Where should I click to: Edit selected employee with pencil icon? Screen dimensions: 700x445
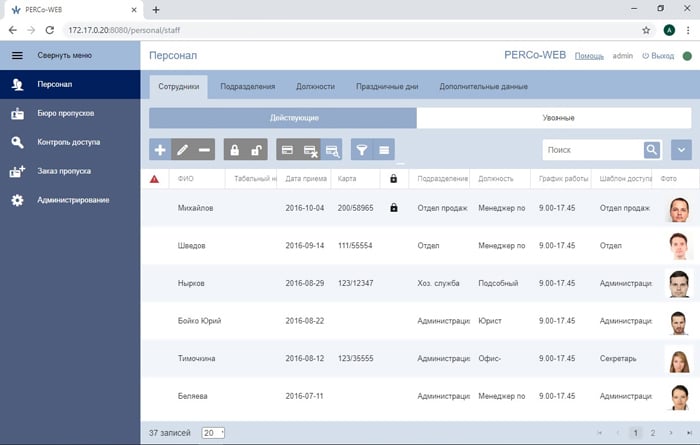(182, 150)
